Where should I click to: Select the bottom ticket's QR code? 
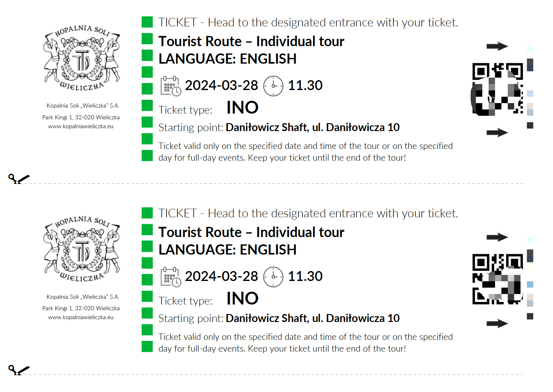(x=498, y=279)
